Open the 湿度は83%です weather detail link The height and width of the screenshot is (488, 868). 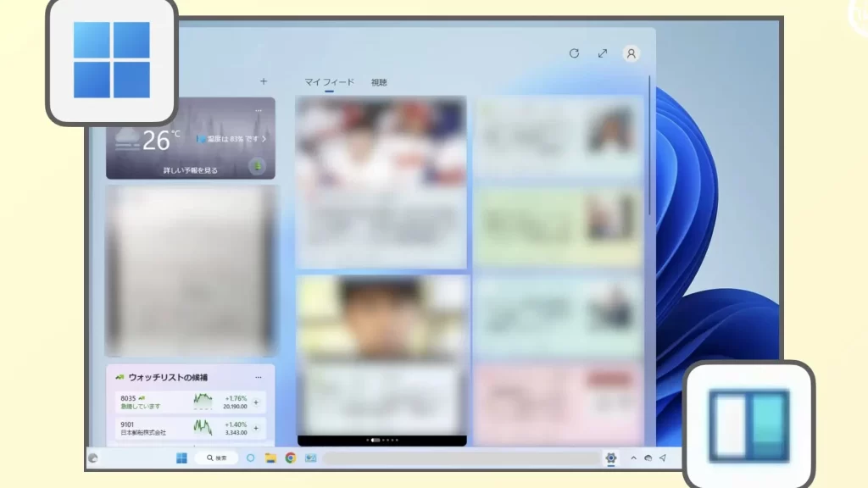coord(232,139)
